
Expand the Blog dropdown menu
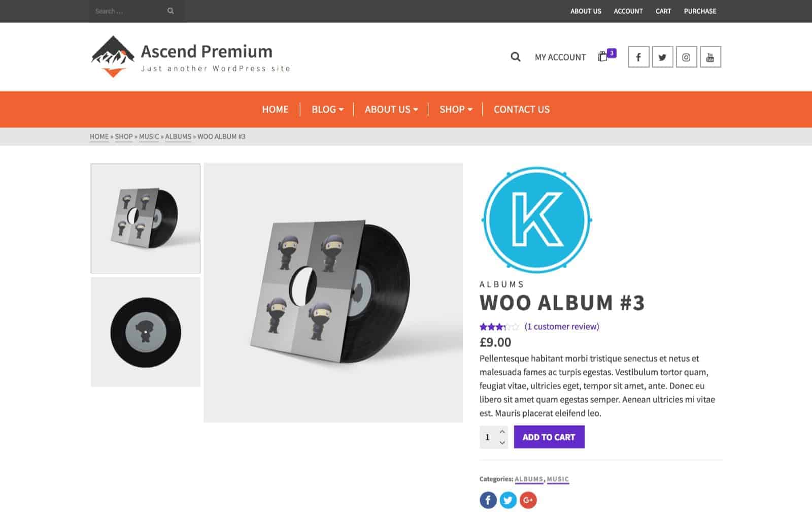pyautogui.click(x=327, y=109)
